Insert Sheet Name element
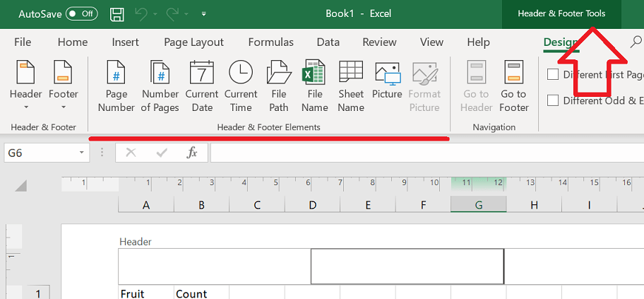The width and height of the screenshot is (644, 299). [x=351, y=86]
